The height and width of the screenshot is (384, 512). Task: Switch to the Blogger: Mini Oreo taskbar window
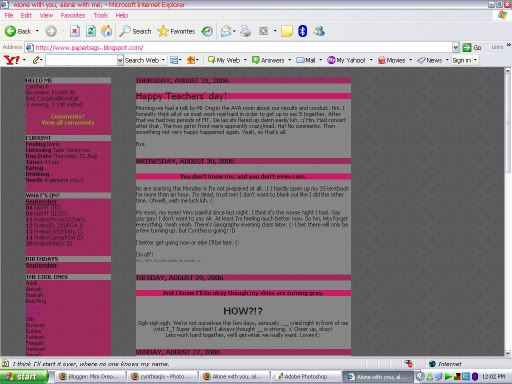tap(90, 377)
